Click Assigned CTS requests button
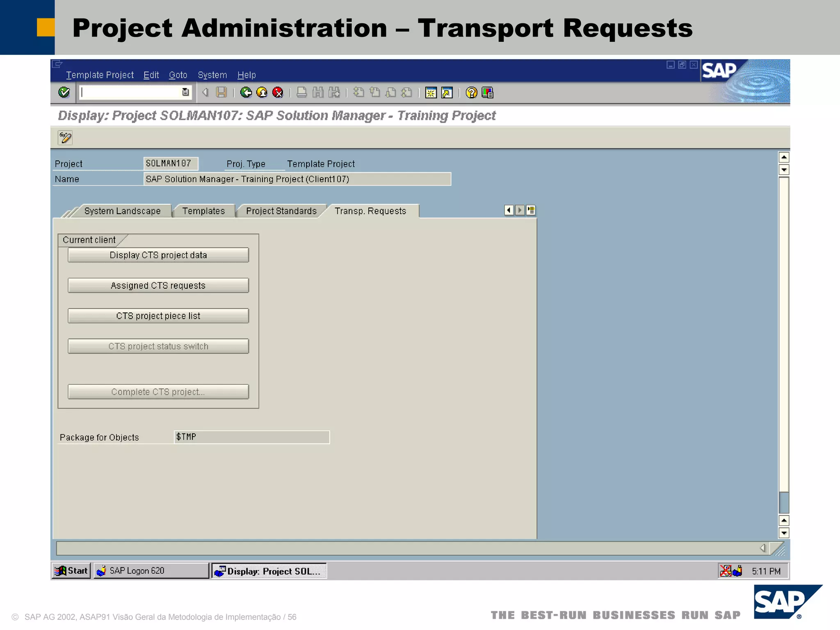The height and width of the screenshot is (630, 840). coord(158,285)
